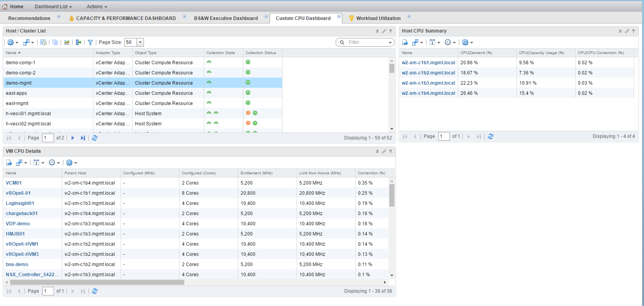This screenshot has height=306, width=644.
Task: Collapse the Host/Cluster List widget
Action: click(x=377, y=31)
